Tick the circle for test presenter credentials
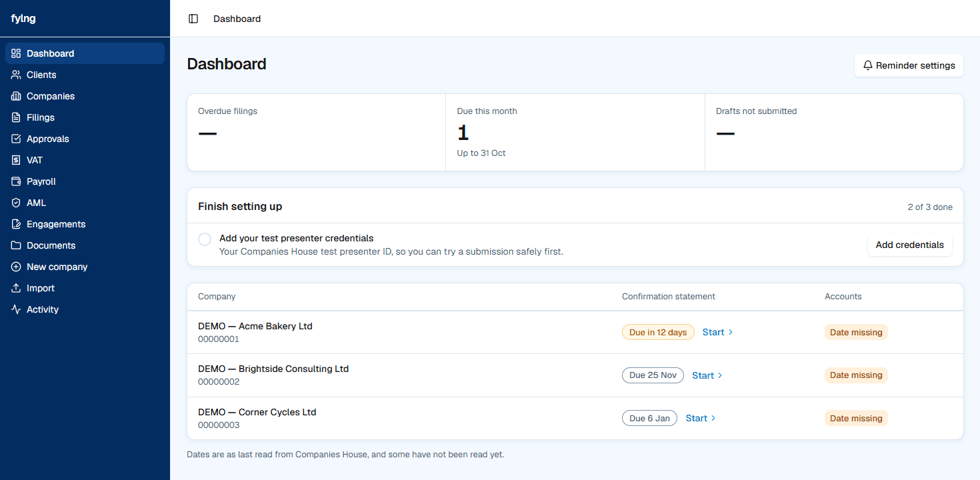The width and height of the screenshot is (980, 480). [x=205, y=239]
